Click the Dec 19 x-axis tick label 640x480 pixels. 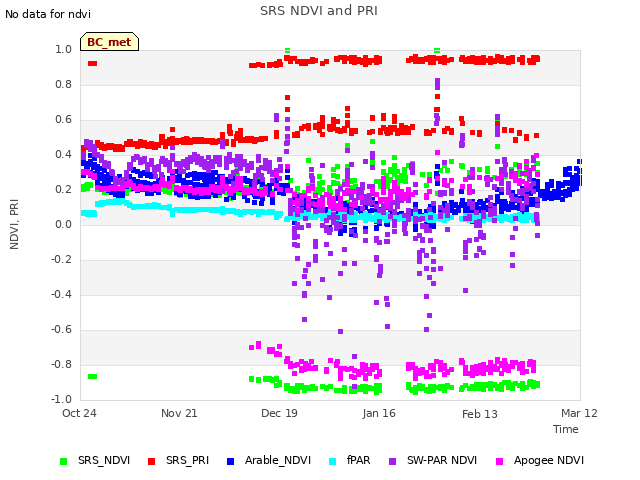click(x=279, y=413)
